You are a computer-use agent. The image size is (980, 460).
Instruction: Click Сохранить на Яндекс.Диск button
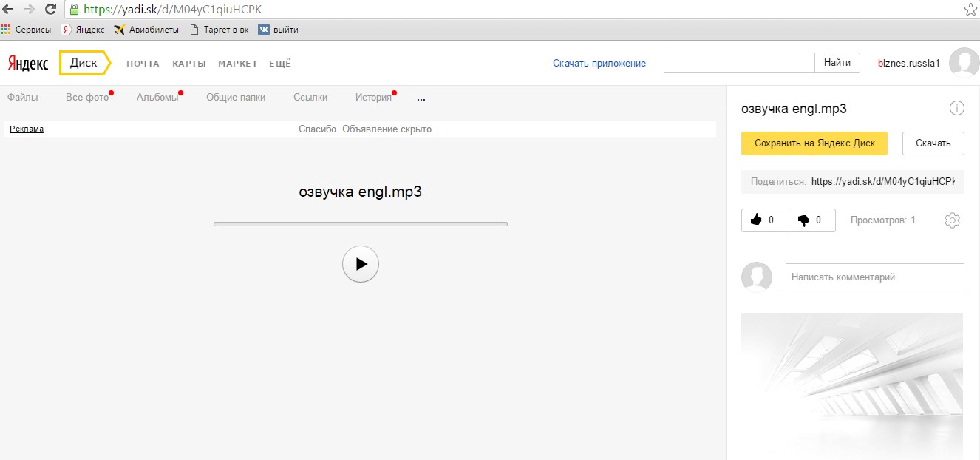tap(814, 143)
